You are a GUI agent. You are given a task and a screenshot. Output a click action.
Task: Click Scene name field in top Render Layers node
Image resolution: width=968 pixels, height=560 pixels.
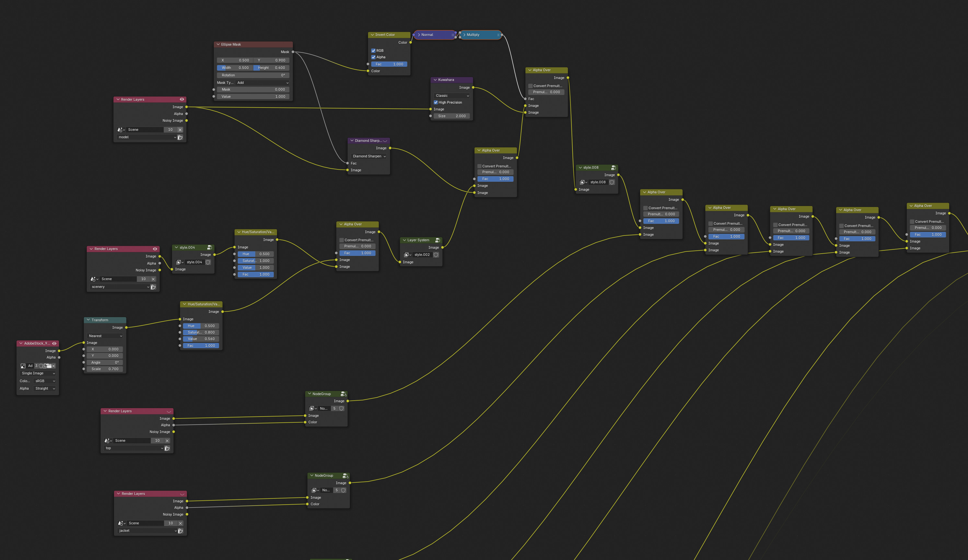coord(132,441)
